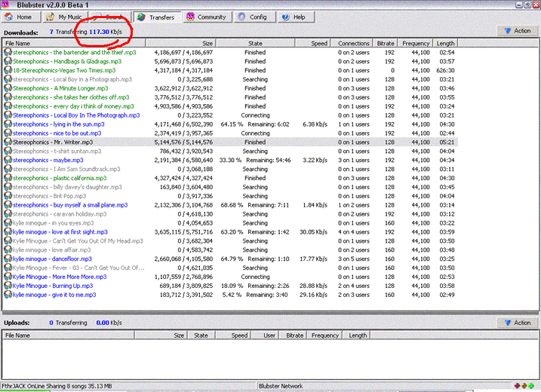Click the Blubster Network status bar entry

281,386
